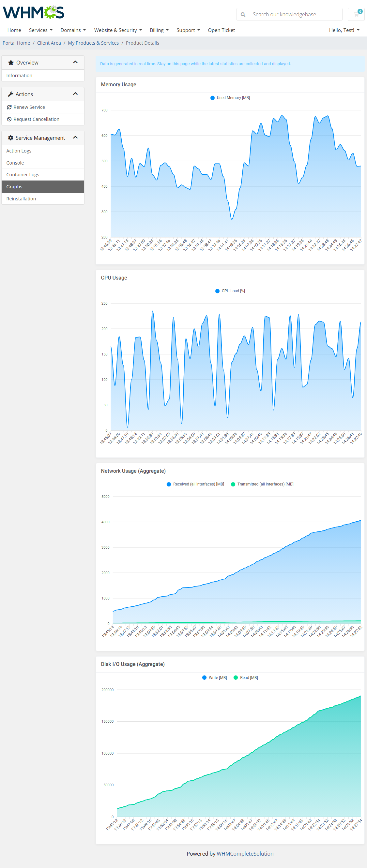367x868 pixels.
Task: Toggle the Used Memory legend dot
Action: 212,98
